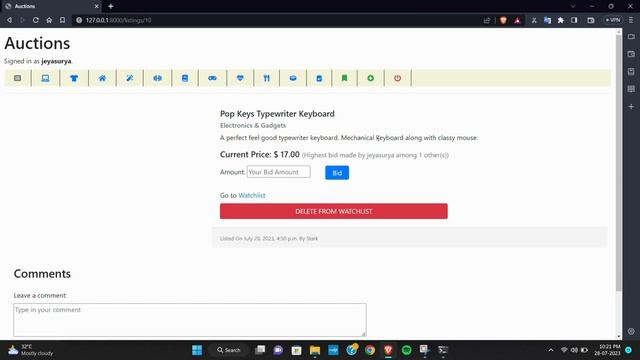Click the address bar URL field
This screenshot has height=360, width=640.
[278, 20]
